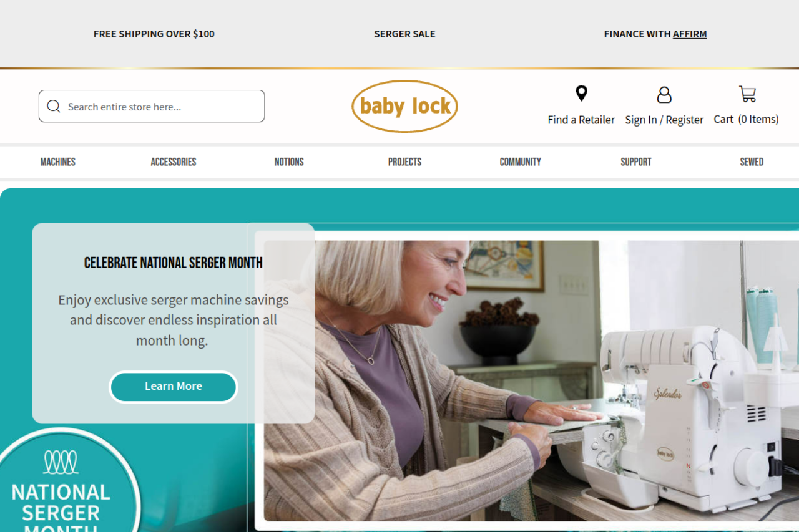Follow the Affirm financing link

point(690,34)
